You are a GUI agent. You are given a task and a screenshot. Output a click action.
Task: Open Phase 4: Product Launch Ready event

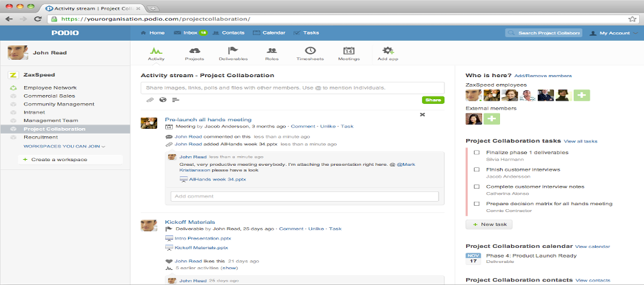531,256
